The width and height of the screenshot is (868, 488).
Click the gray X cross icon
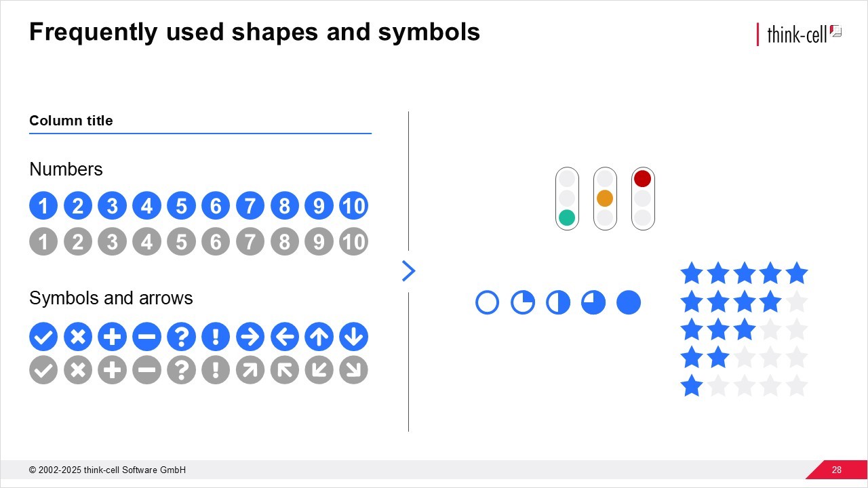pos(78,370)
